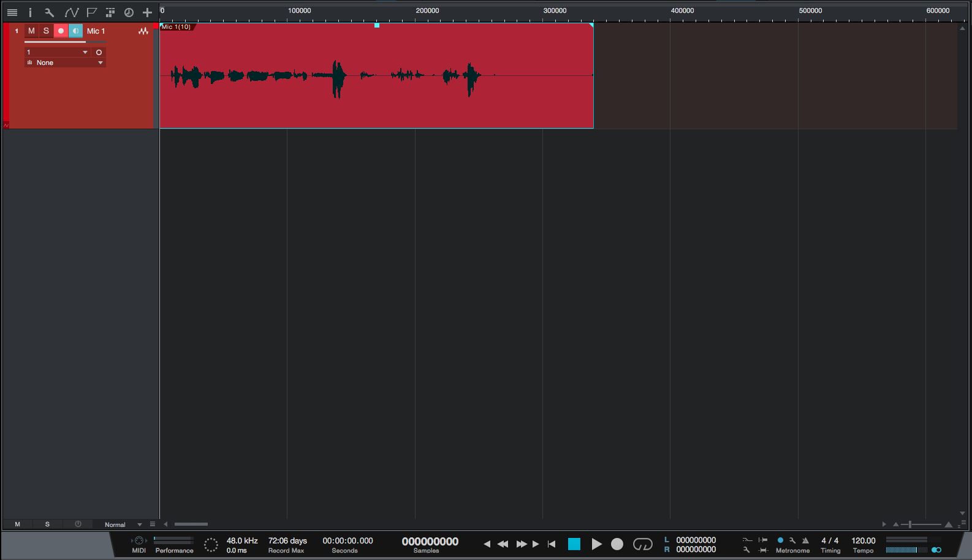Go to next marker arrow

536,544
